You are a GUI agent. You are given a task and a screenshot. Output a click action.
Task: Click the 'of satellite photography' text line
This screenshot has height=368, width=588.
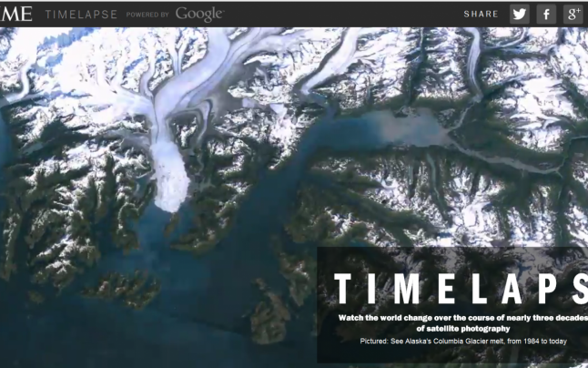coord(462,328)
